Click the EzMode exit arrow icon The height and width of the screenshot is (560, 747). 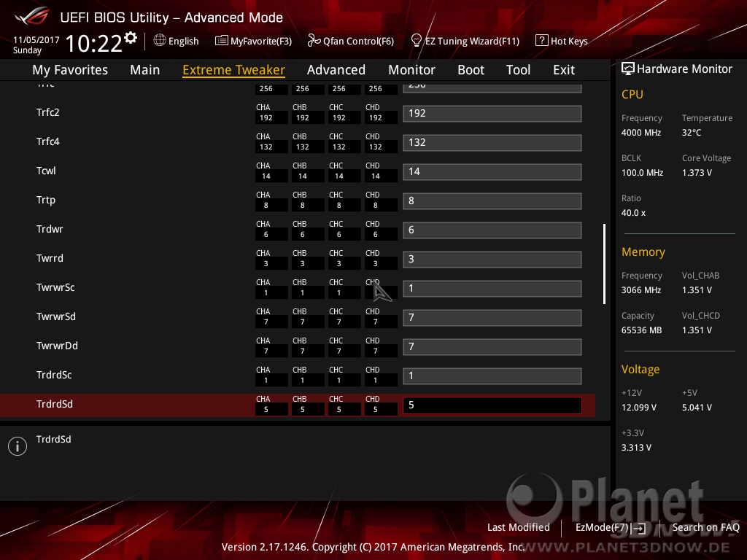(x=639, y=528)
